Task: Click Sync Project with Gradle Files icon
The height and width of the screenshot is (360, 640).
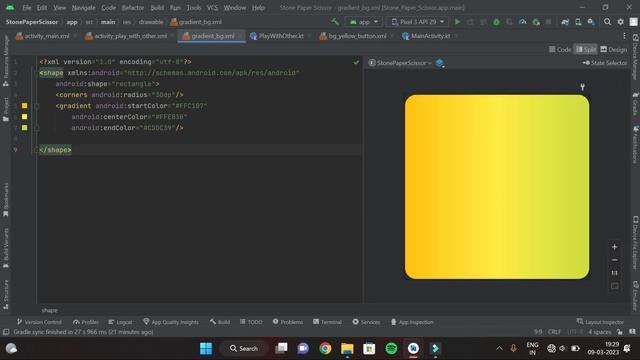Action: click(565, 22)
